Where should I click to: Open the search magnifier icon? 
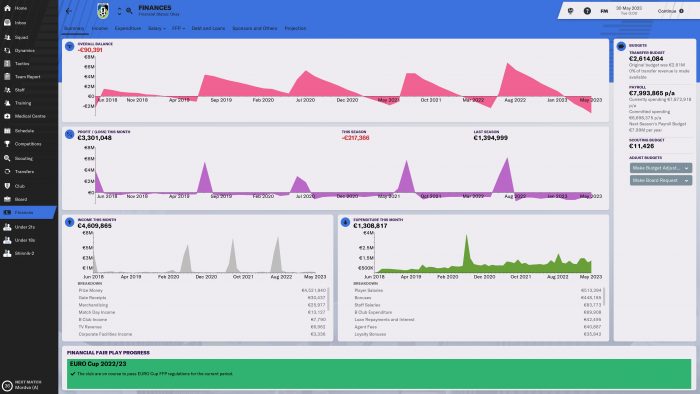tap(129, 11)
